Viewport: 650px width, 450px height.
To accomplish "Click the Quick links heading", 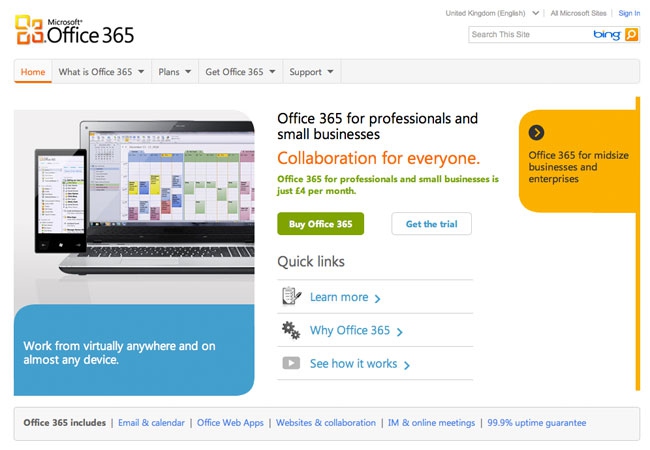I will point(311,261).
